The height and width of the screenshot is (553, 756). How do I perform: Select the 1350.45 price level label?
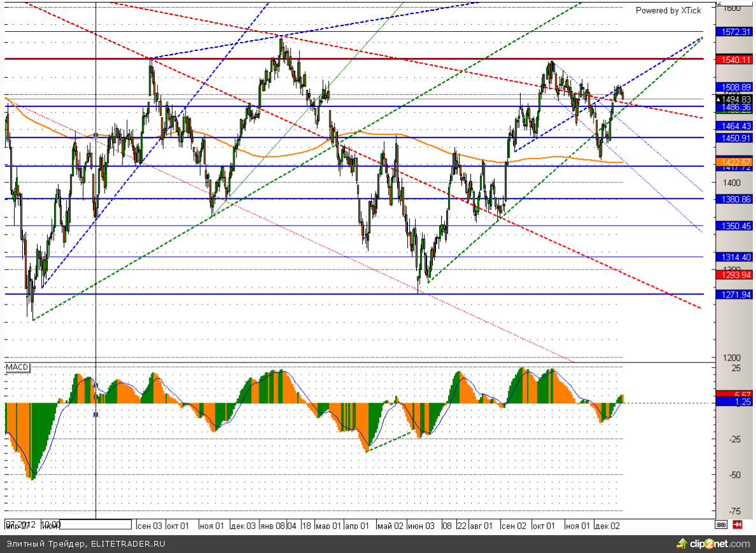(x=734, y=226)
